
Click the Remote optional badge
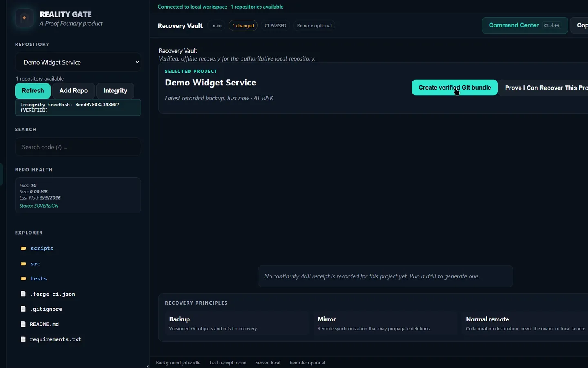[314, 26]
